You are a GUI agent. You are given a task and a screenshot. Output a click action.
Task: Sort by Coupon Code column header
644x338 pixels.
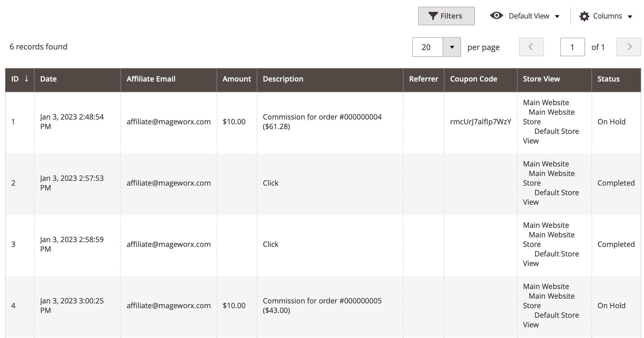481,80
